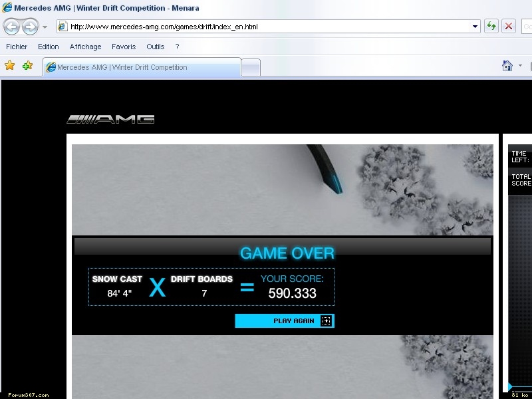
Task: Click the browser Forward arrow button
Action: (x=30, y=27)
